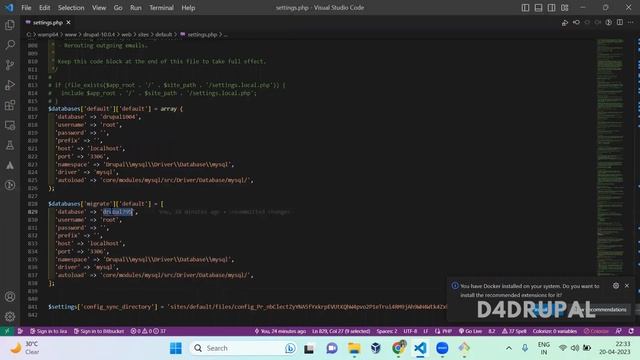Split the editor to the right
The image size is (640, 360).
pos(620,22)
